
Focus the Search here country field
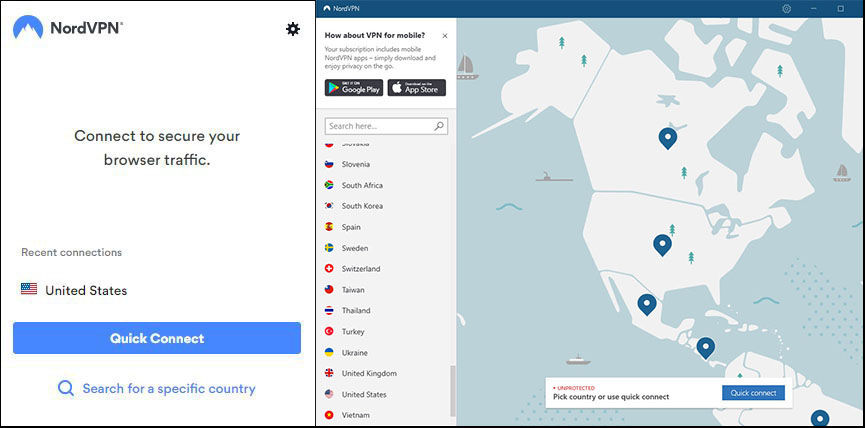pyautogui.click(x=386, y=126)
